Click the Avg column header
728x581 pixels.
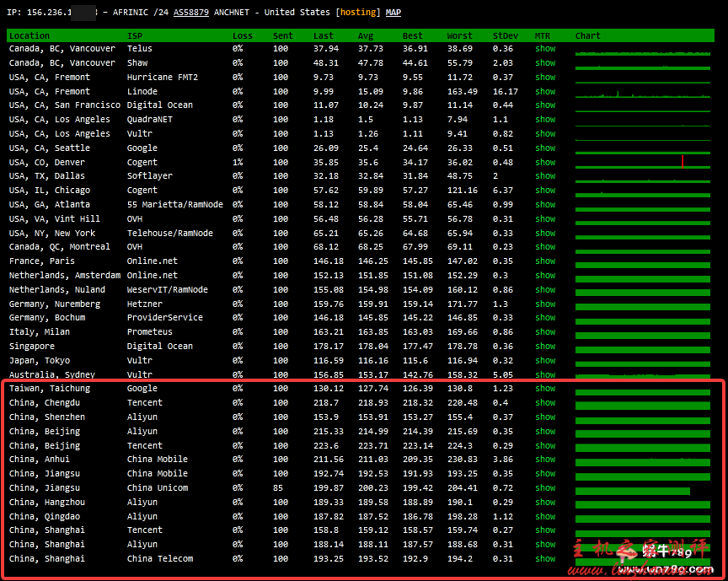pyautogui.click(x=365, y=35)
